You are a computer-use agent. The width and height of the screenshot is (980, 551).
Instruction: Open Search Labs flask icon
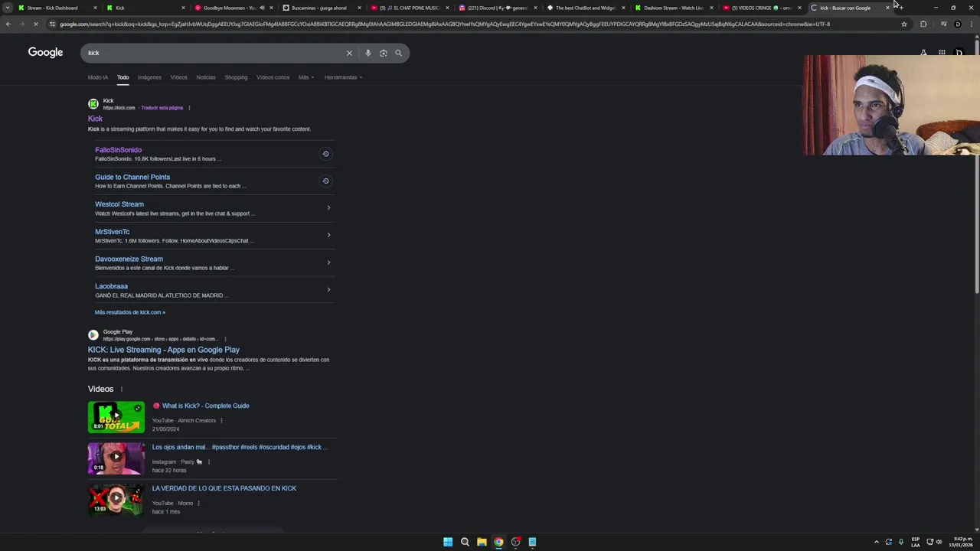(923, 53)
